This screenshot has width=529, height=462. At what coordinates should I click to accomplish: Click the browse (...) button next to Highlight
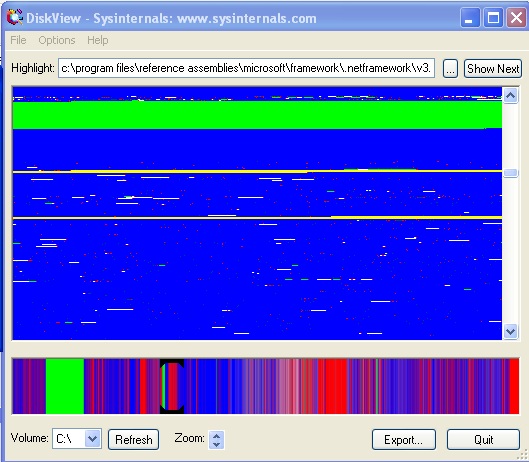450,69
